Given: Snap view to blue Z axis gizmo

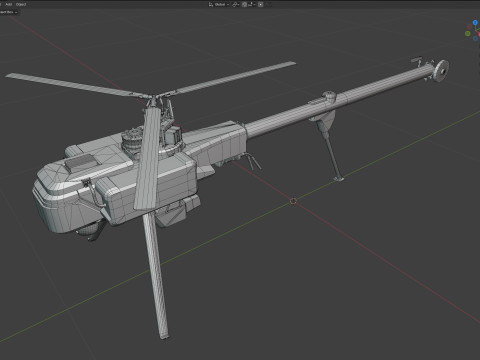Looking at the screenshot, I should tap(475, 22).
